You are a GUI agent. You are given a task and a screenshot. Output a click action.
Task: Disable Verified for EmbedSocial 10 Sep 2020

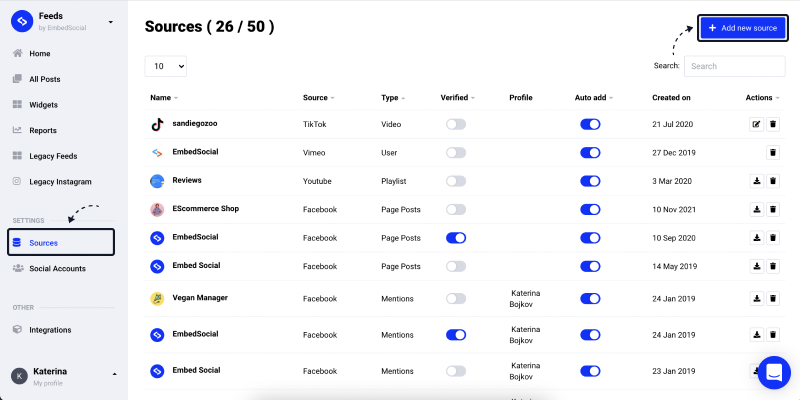point(456,238)
